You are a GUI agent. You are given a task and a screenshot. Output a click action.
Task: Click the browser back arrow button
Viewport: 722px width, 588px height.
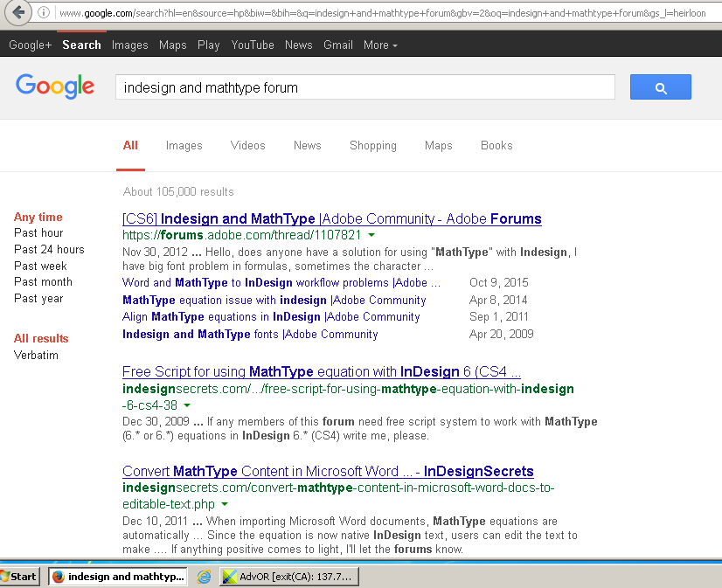coord(18,12)
